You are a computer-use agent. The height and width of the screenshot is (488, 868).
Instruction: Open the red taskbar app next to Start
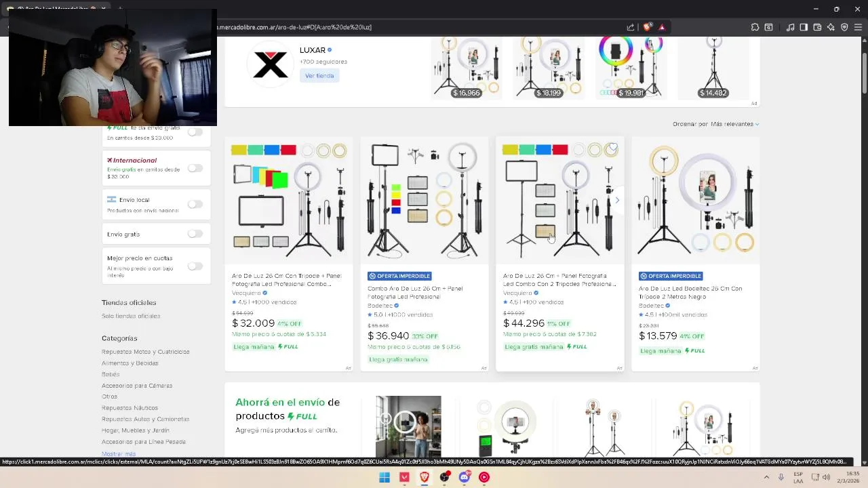pyautogui.click(x=404, y=477)
